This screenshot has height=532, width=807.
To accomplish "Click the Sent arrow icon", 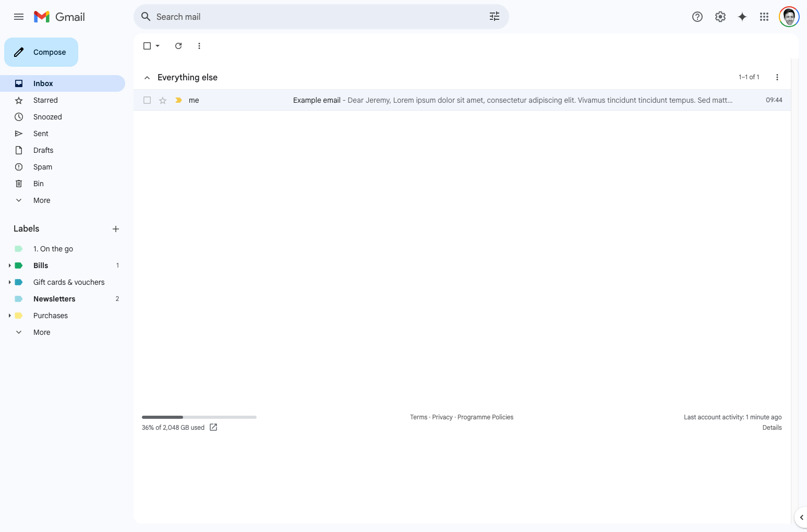I will (x=19, y=134).
